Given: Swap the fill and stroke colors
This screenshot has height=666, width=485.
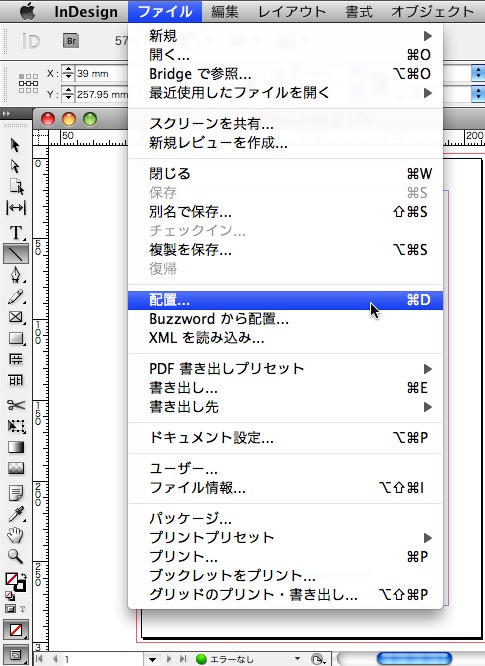Looking at the screenshot, I should pyautogui.click(x=23, y=576).
